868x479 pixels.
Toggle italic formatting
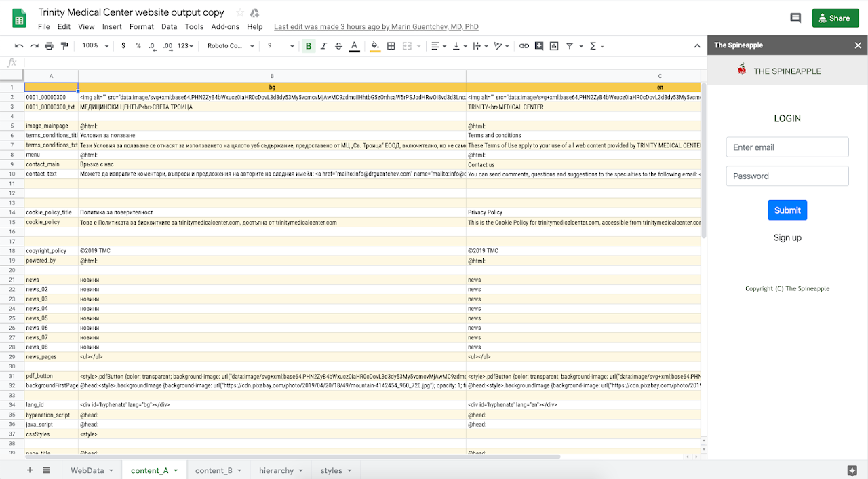point(323,46)
